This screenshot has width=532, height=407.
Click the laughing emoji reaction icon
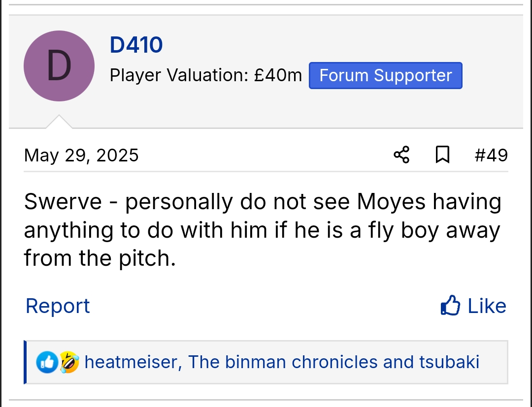[x=69, y=362]
